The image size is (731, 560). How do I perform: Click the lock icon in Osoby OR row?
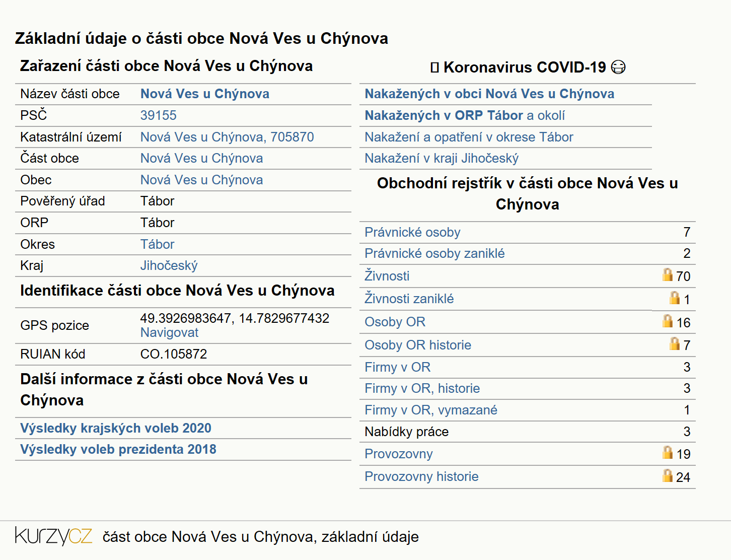point(668,321)
